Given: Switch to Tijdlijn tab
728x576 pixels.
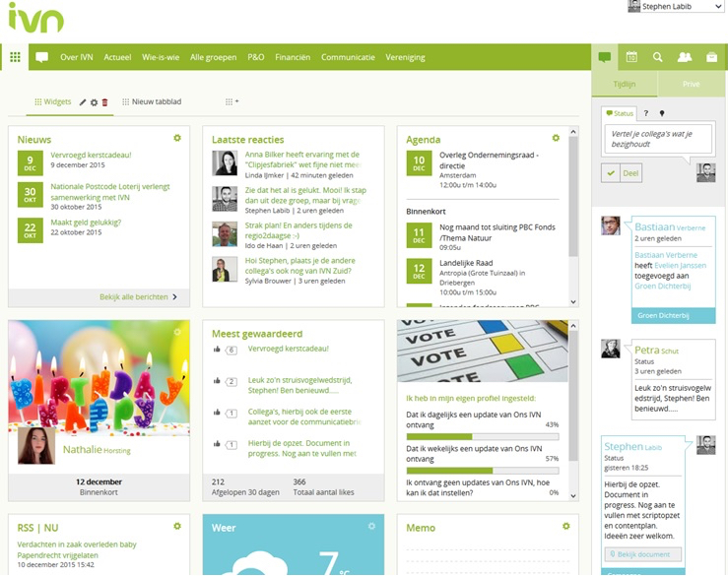Looking at the screenshot, I should (625, 84).
